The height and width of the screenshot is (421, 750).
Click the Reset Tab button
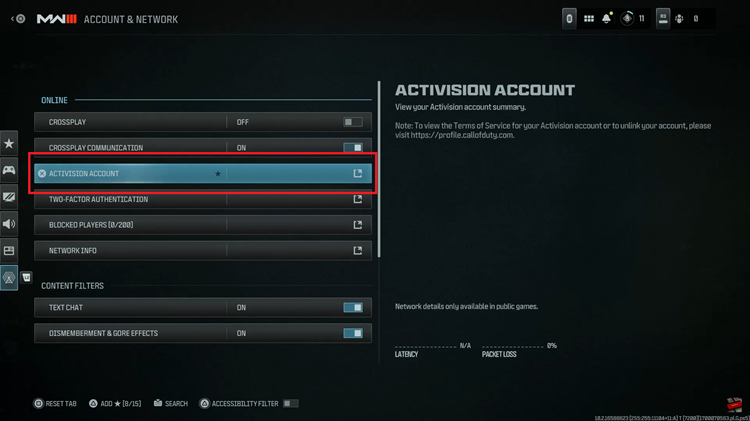click(55, 404)
